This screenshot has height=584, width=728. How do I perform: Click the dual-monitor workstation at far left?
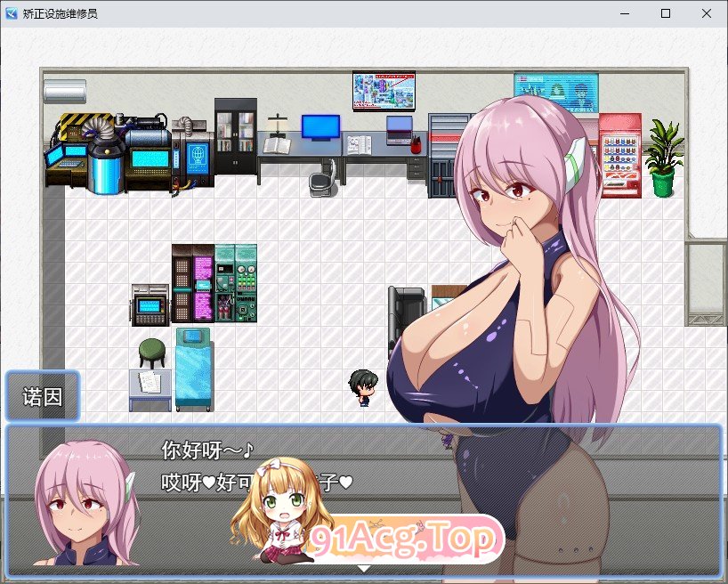tap(66, 163)
